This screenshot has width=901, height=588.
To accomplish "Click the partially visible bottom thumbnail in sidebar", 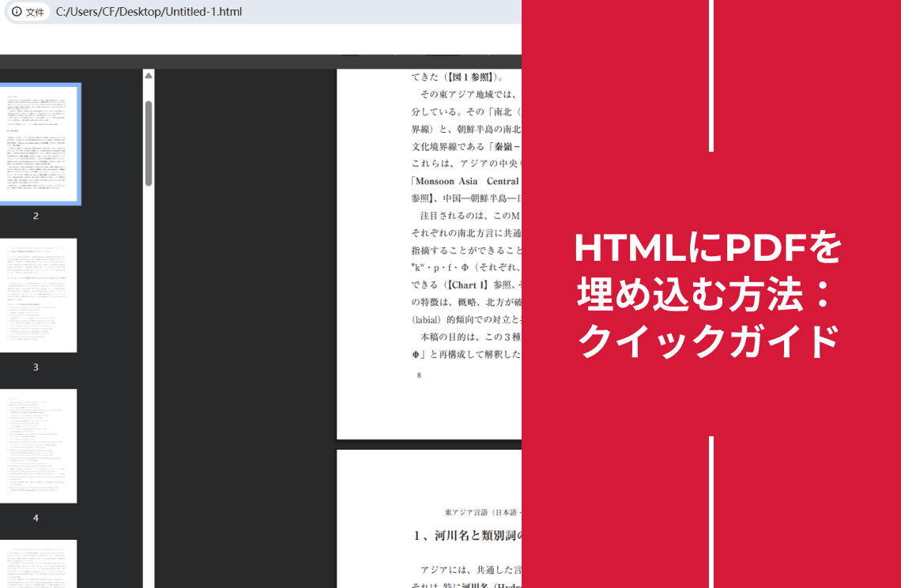I will [39, 565].
